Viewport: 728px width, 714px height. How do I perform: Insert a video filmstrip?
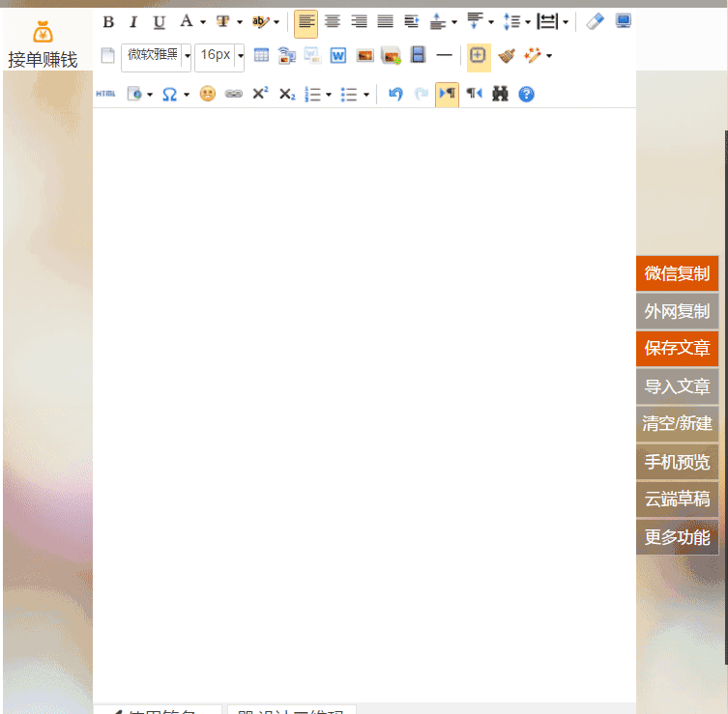coord(418,55)
